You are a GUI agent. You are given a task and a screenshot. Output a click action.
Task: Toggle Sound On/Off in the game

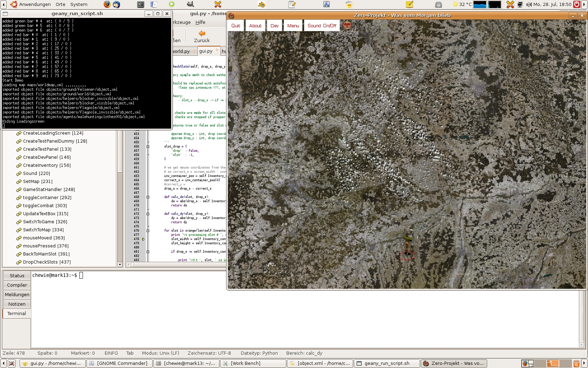322,26
